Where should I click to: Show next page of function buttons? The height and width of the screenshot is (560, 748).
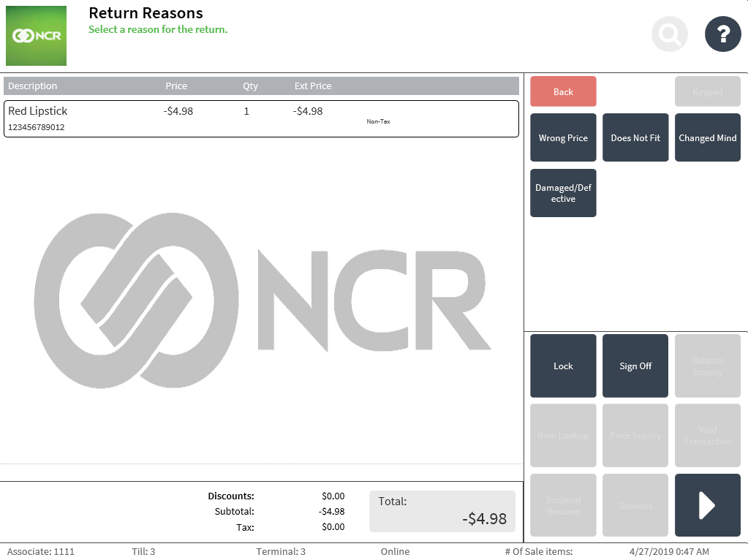click(707, 505)
